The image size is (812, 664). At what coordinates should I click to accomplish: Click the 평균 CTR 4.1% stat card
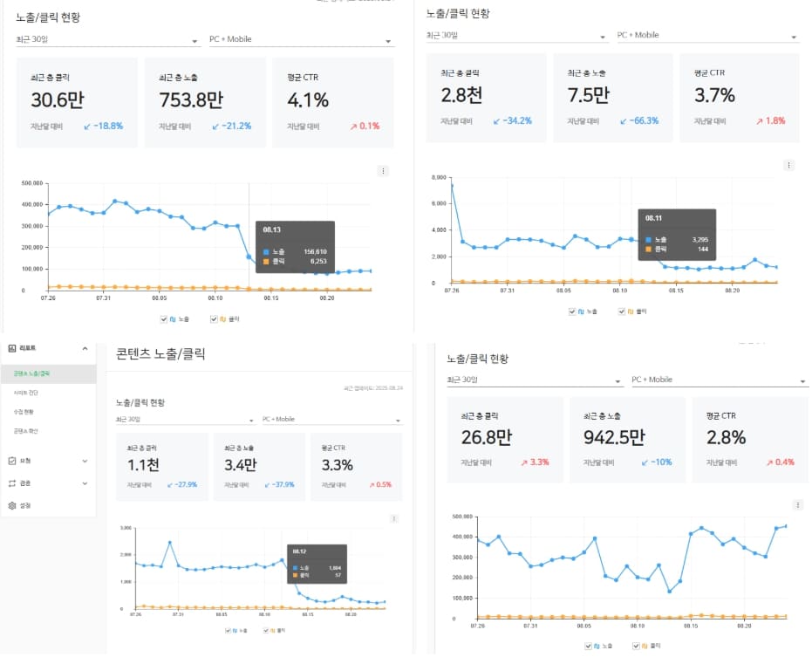point(333,103)
